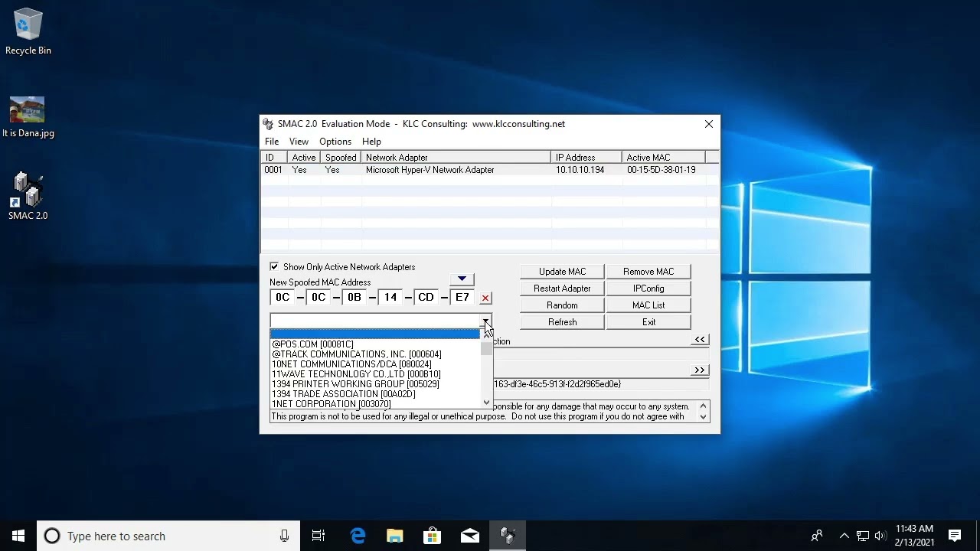Screen dimensions: 980x551
Task: Show hidden system tray icons
Action: tap(844, 536)
